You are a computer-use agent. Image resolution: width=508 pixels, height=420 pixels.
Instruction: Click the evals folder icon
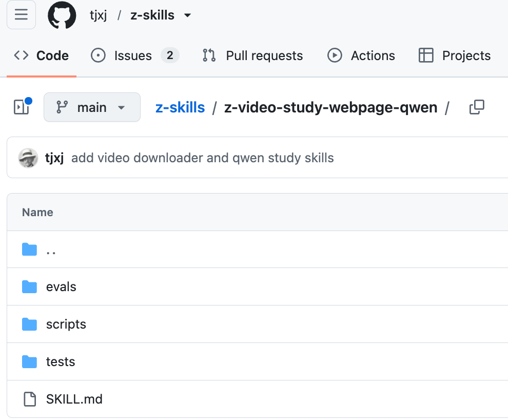pyautogui.click(x=29, y=287)
